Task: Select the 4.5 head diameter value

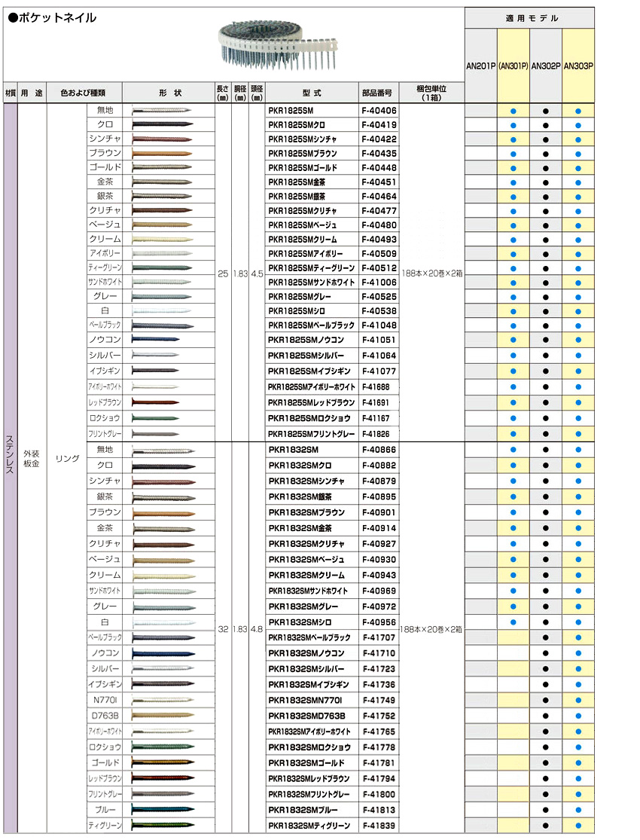Action: point(257,273)
